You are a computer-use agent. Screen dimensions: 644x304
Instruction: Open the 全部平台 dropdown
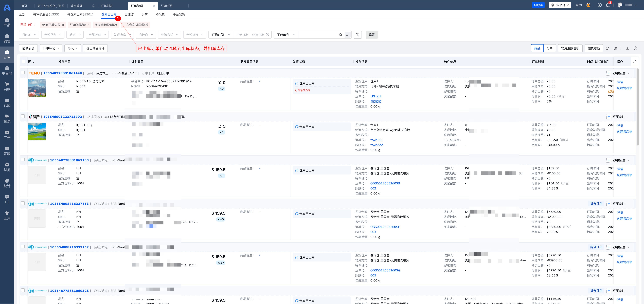click(53, 35)
